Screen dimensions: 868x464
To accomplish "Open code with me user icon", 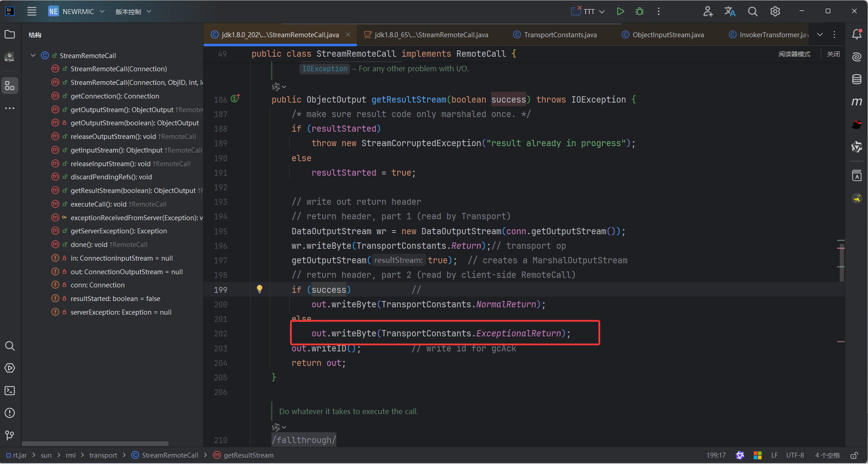I will coord(708,11).
